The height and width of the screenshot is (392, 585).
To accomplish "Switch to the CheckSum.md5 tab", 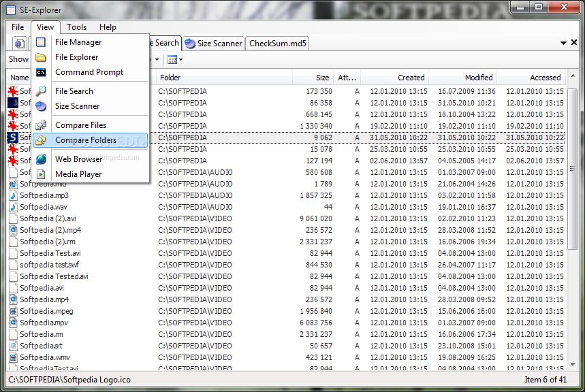I will click(277, 44).
